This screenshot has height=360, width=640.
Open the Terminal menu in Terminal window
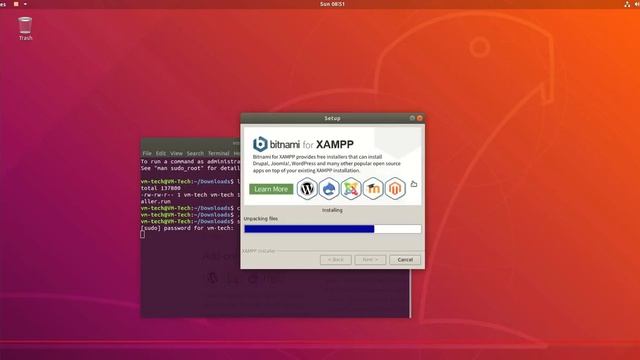(218, 153)
